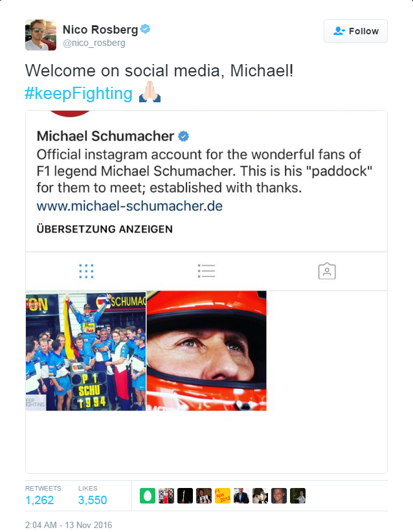The height and width of the screenshot is (532, 413).
Task: Click ÜBERSETZUNG ANZEIGEN
Action: [x=104, y=229]
